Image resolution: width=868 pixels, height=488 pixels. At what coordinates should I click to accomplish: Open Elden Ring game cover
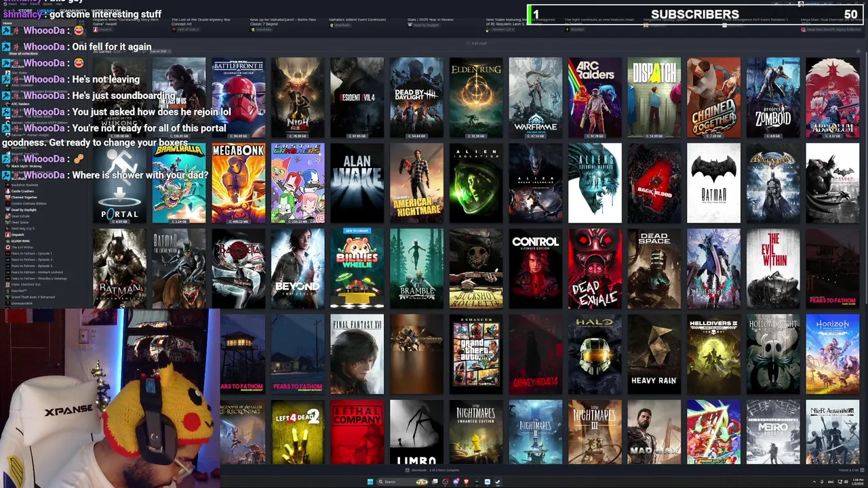tap(476, 98)
